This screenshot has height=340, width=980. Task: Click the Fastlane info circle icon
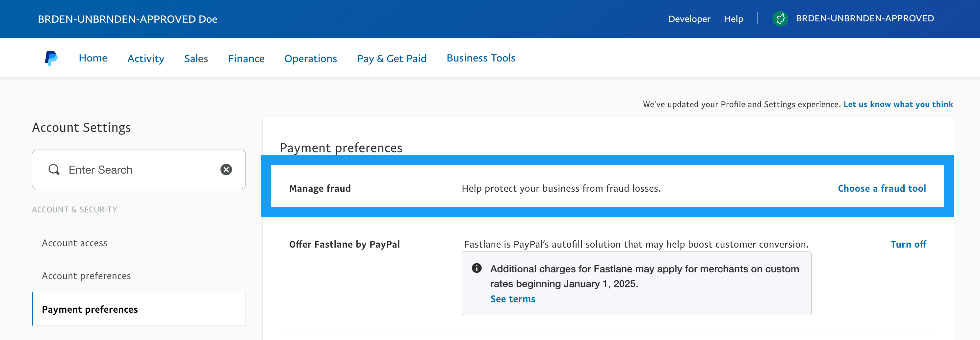coord(476,268)
